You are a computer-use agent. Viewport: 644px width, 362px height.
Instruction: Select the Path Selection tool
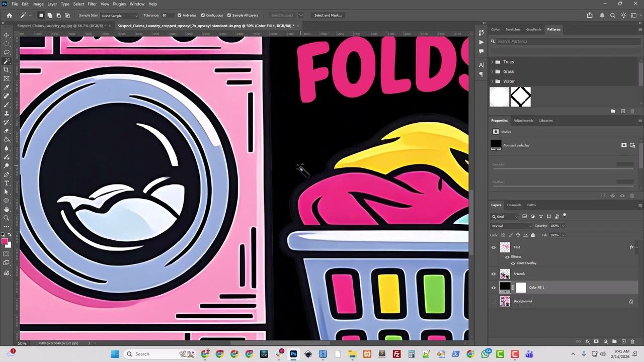pos(7,192)
